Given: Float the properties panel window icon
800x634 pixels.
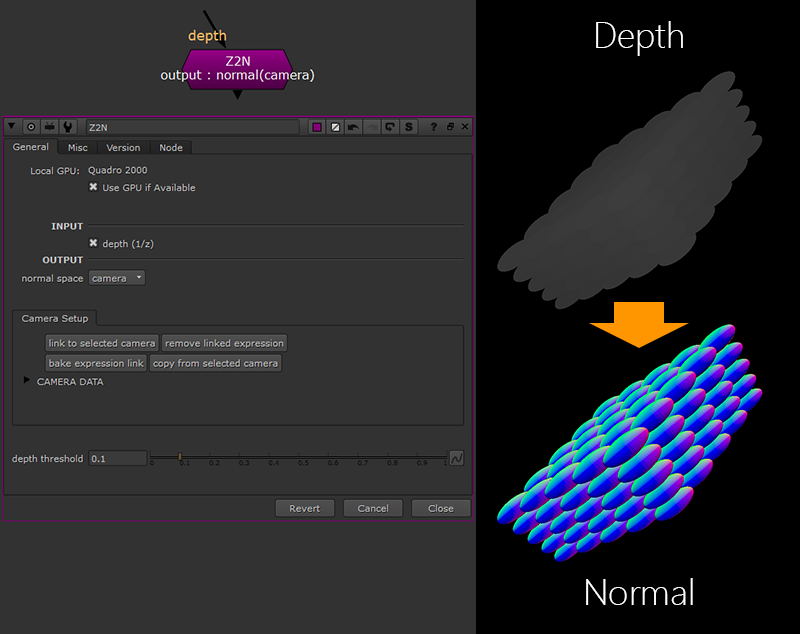Looking at the screenshot, I should tap(450, 127).
